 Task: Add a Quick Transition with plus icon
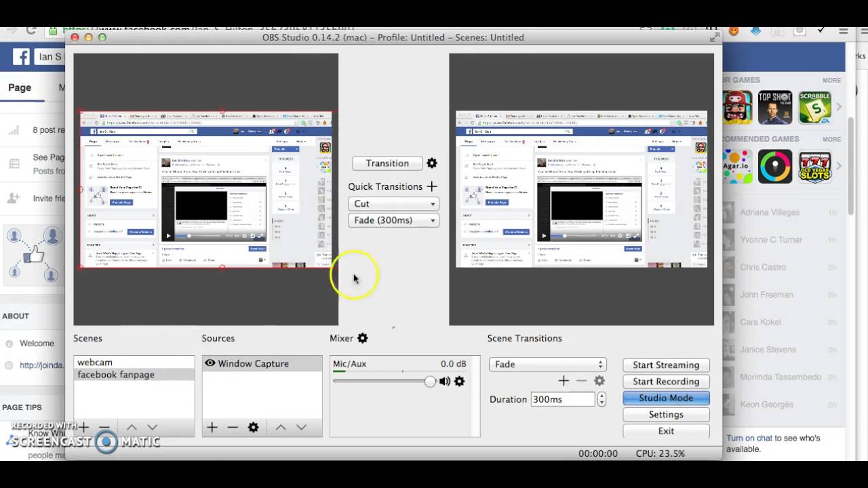[432, 186]
